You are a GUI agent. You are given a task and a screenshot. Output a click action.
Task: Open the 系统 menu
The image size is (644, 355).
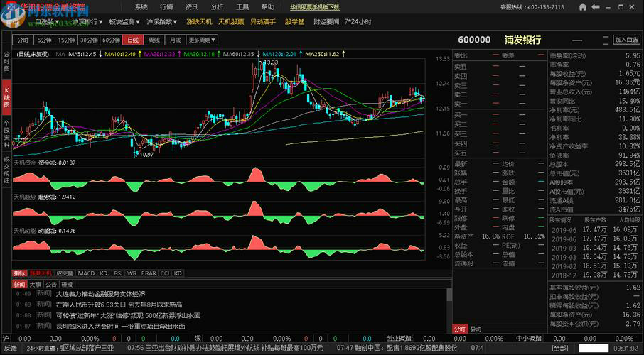(x=141, y=7)
